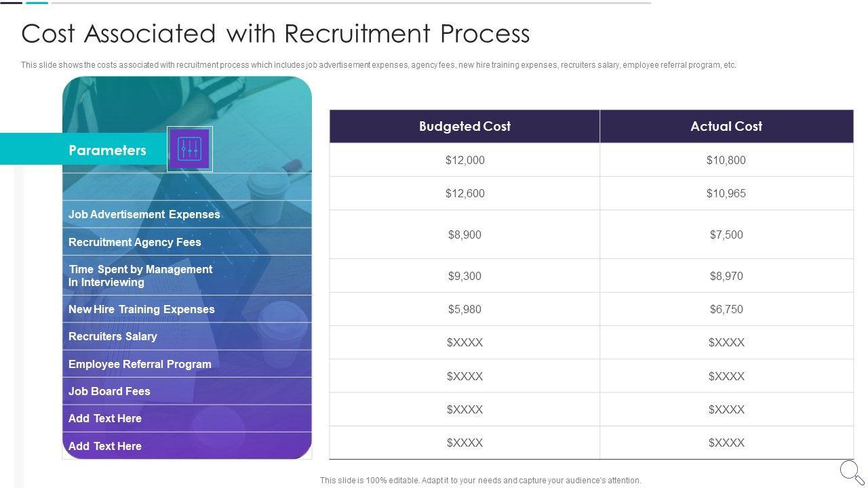Screen dimensions: 868x488
Task: Select the $8,970 actual cost cell
Action: [726, 276]
